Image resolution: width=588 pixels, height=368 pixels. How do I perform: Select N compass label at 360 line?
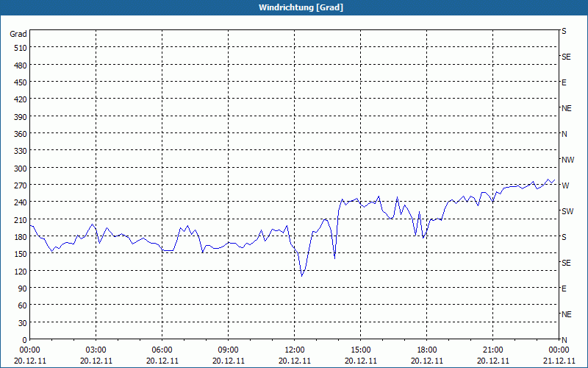click(564, 134)
